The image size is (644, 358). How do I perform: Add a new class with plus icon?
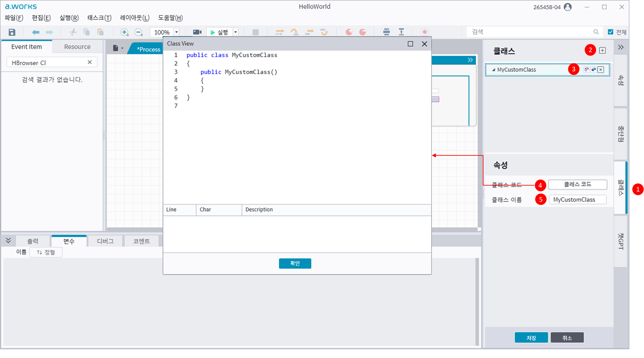click(602, 50)
